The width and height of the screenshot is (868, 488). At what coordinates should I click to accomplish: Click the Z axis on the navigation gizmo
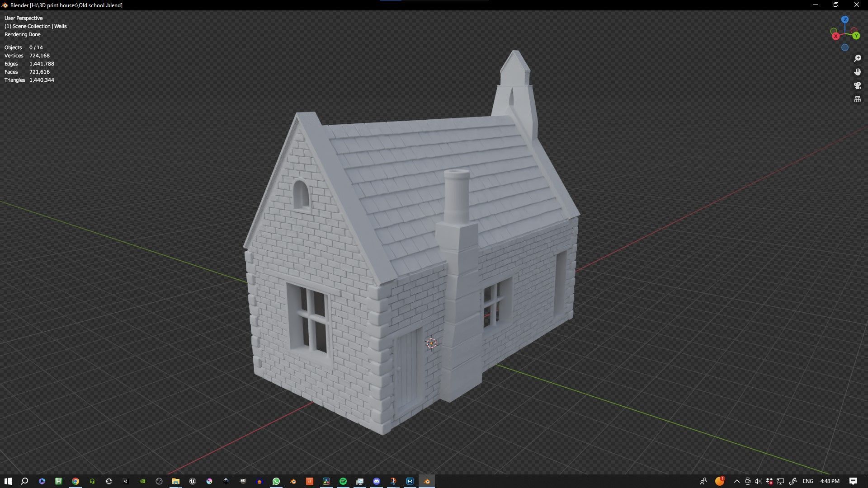pos(844,19)
